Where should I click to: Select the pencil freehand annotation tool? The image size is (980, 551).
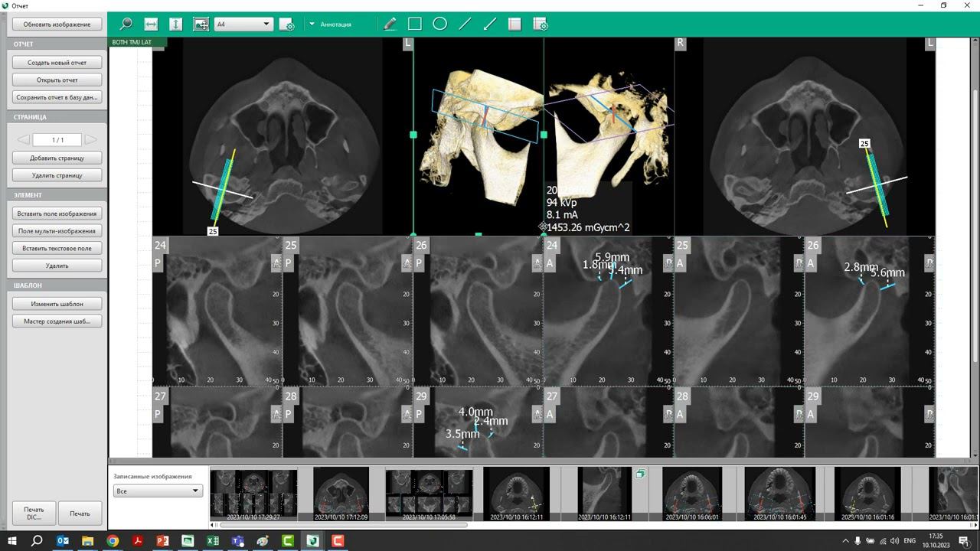pos(390,24)
